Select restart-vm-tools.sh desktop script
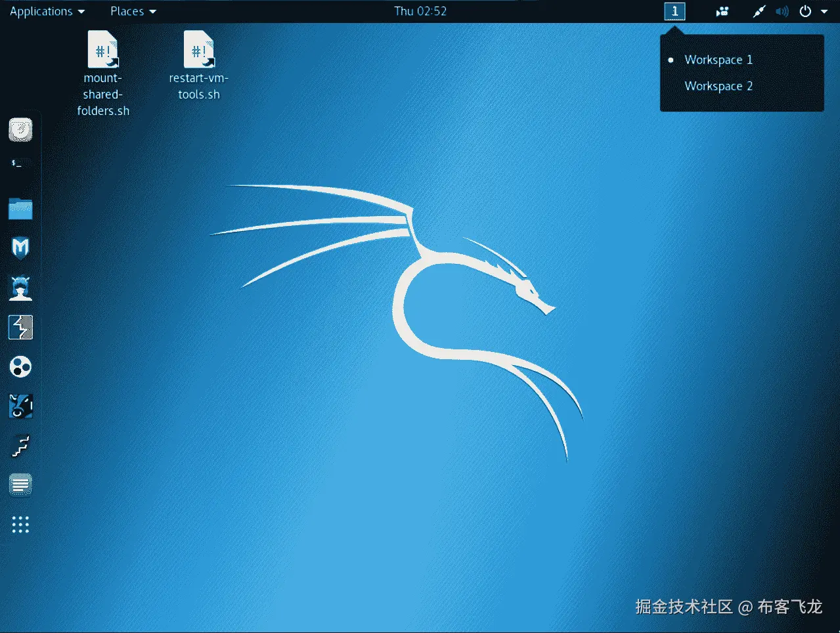 [199, 66]
